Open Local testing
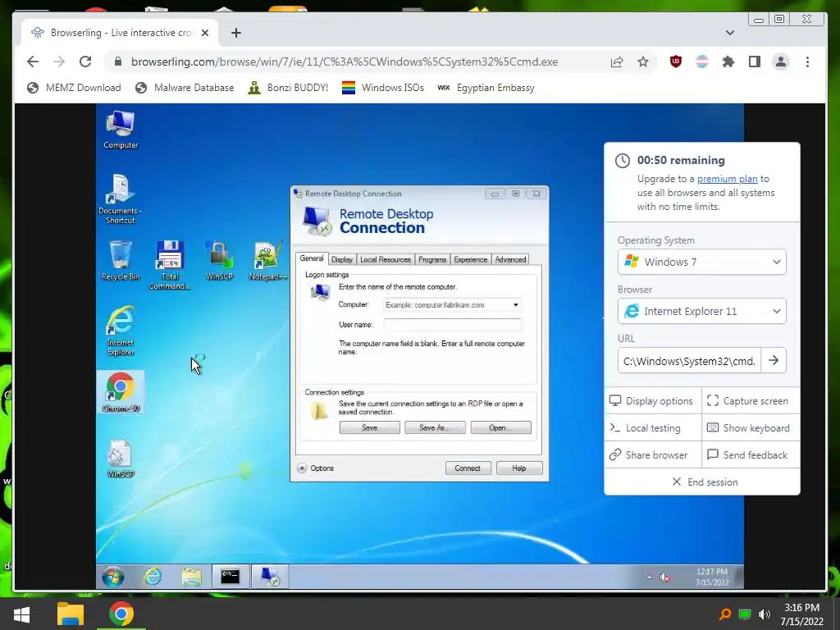Viewport: 840px width, 630px height. (x=652, y=428)
